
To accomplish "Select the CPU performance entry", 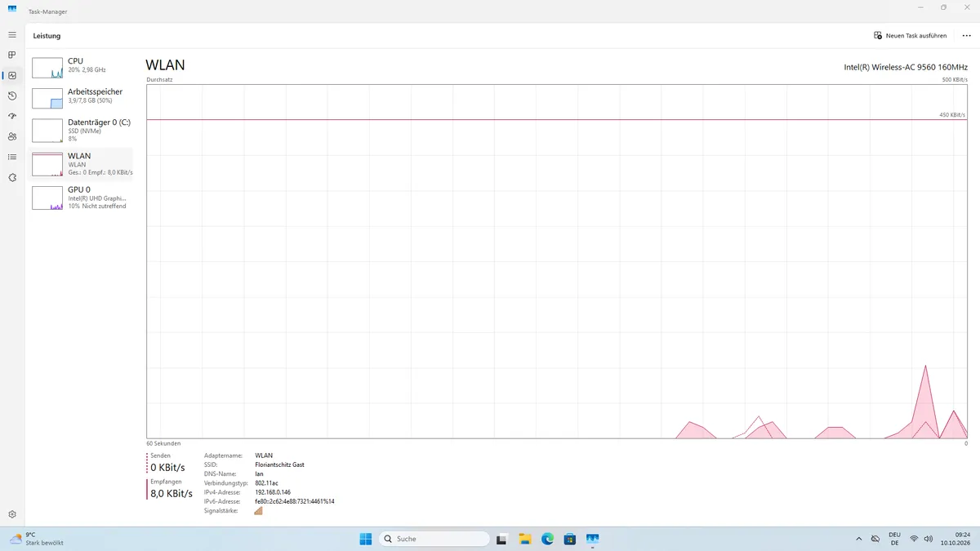I will (x=81, y=68).
